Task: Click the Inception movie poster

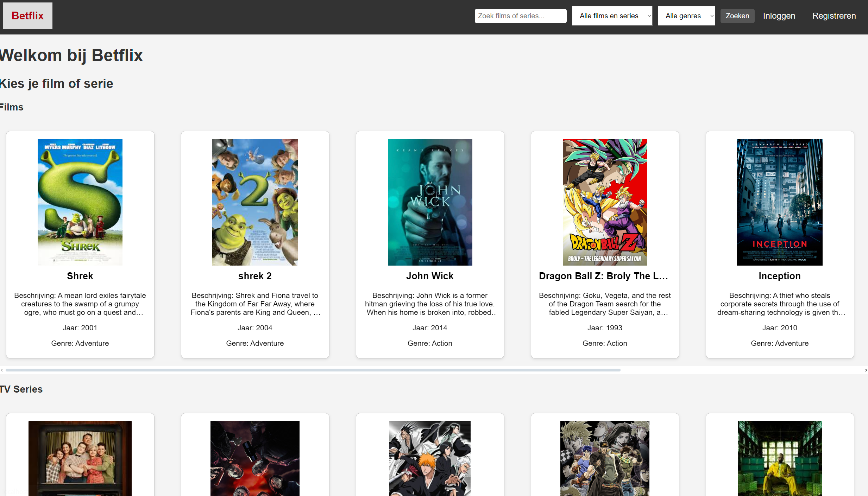Action: click(780, 202)
